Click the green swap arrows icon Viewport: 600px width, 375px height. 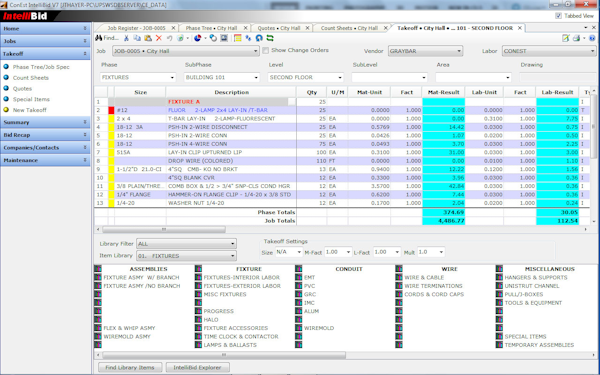(270, 38)
